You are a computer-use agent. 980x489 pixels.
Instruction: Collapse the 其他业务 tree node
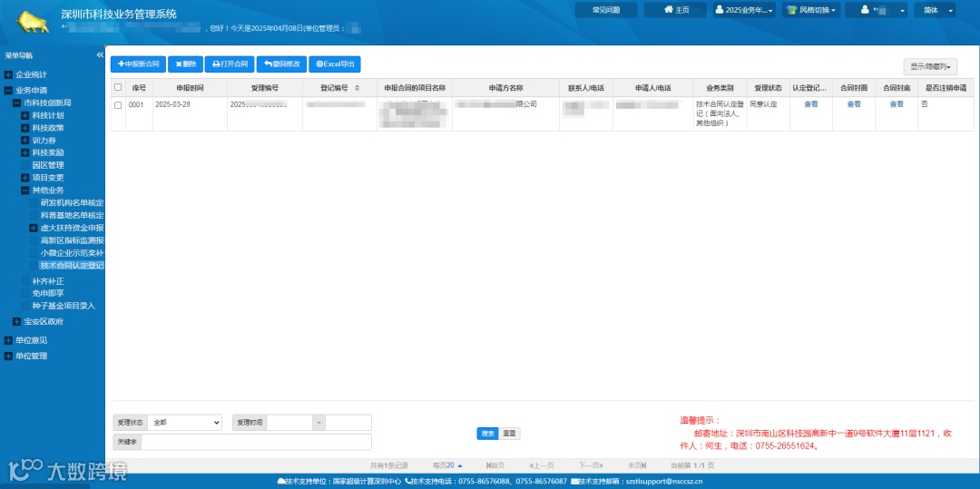25,190
